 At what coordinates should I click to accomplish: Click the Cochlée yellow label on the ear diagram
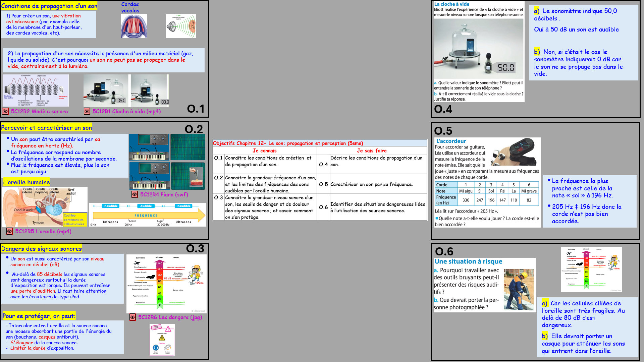click(75, 220)
